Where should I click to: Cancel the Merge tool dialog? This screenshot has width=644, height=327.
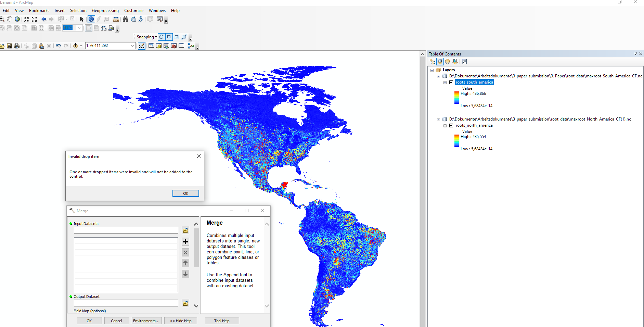116,321
